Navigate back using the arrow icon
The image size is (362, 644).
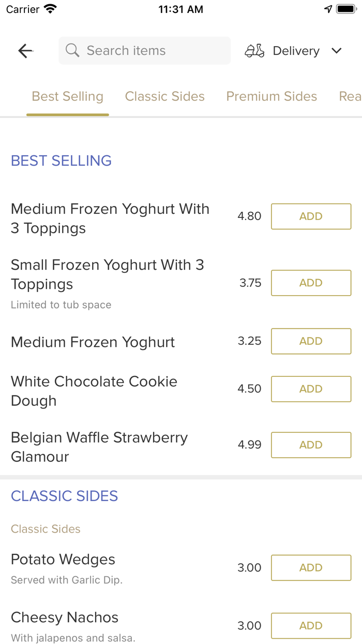(25, 51)
